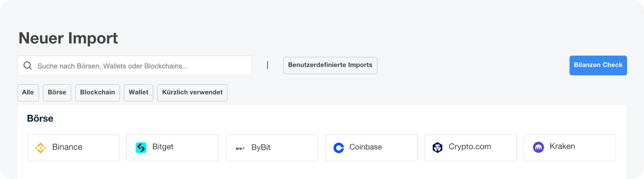The width and height of the screenshot is (644, 179).
Task: Select the Bitget exchange label
Action: [x=163, y=147]
